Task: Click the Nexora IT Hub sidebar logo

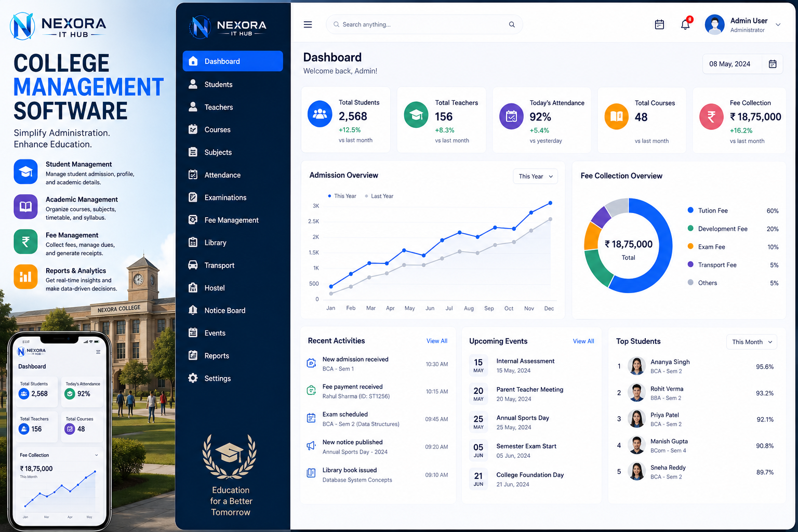Action: pyautogui.click(x=229, y=27)
